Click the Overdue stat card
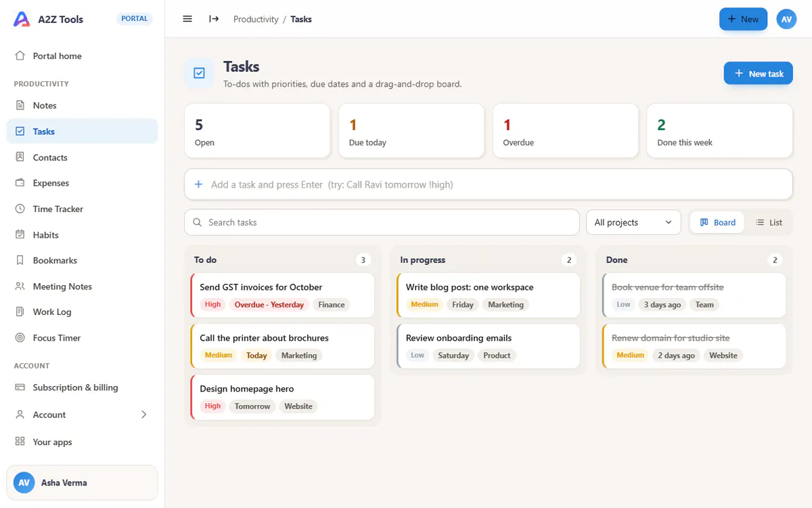The width and height of the screenshot is (812, 508). coord(566,131)
